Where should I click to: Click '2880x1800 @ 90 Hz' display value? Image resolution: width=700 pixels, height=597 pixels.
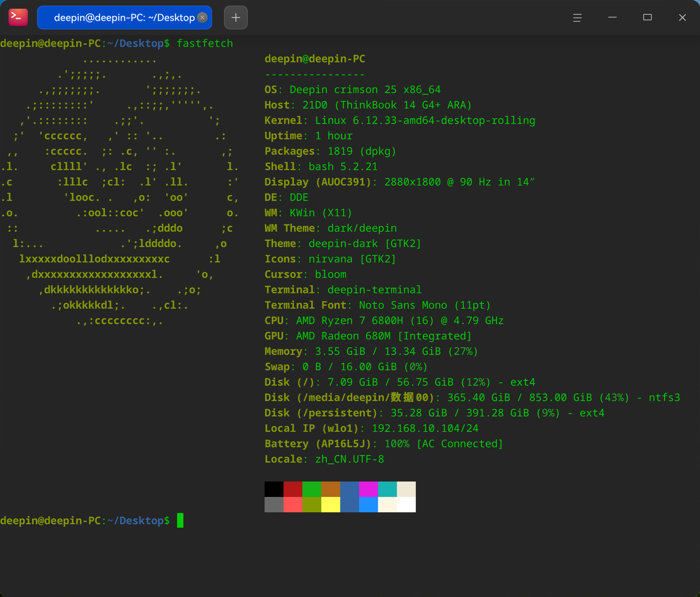pos(437,182)
